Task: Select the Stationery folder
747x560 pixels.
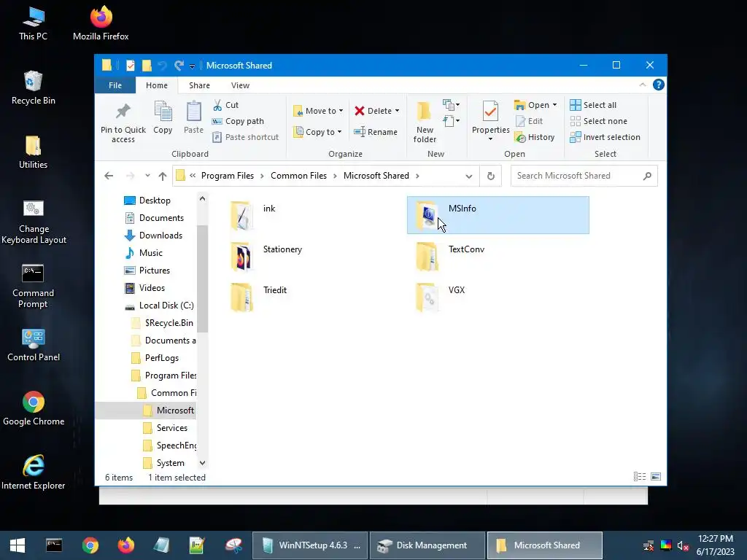Action: tap(314, 256)
